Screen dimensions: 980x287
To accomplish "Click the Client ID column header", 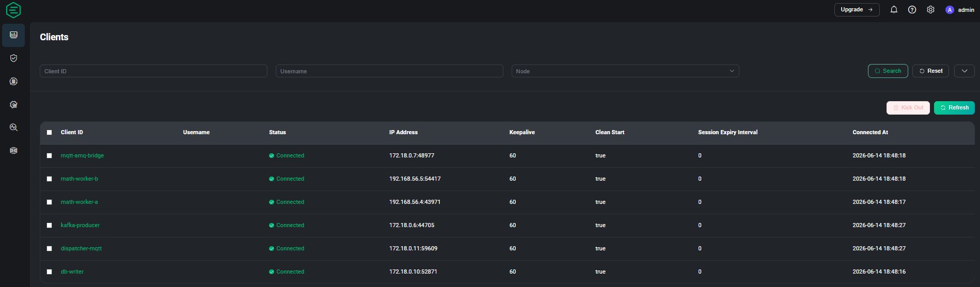I will click(x=72, y=133).
